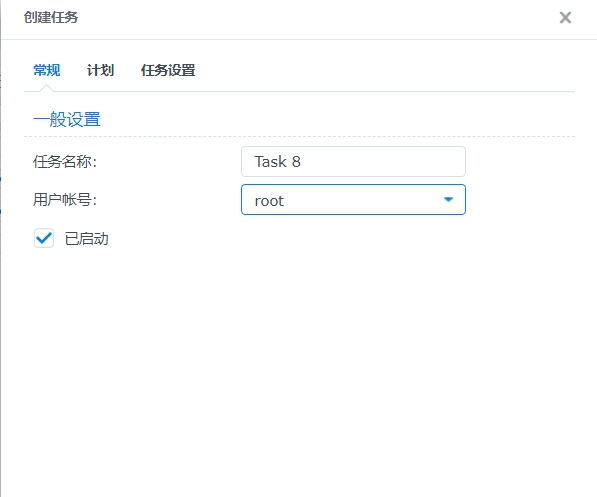Screen dimensions: 597x497
Task: Select the 常规 tab
Action: (x=46, y=70)
